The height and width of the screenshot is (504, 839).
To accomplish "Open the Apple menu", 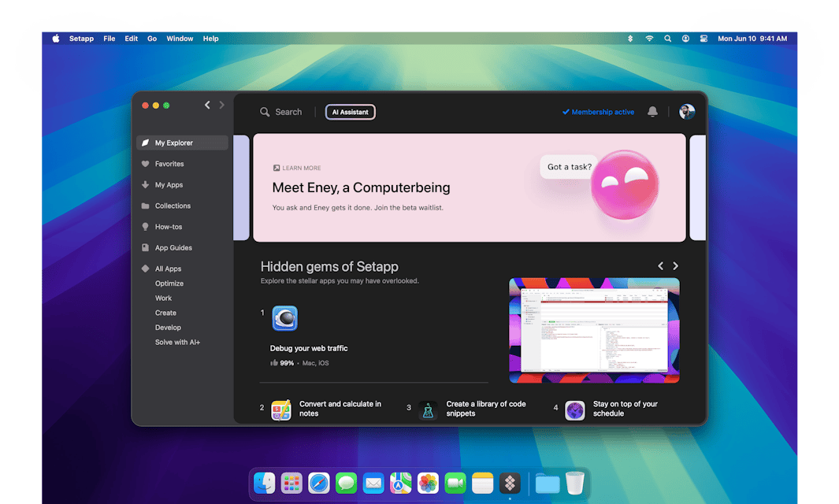I will click(x=56, y=39).
